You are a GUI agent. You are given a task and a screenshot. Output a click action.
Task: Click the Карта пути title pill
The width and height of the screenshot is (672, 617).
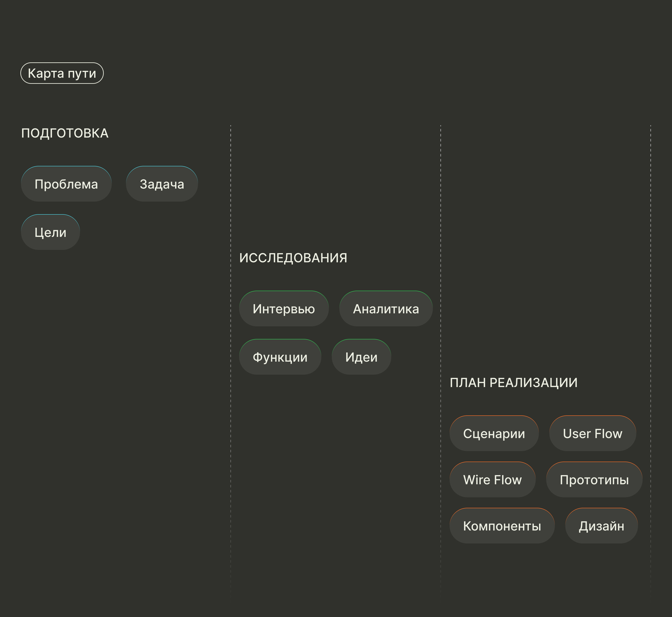point(62,73)
